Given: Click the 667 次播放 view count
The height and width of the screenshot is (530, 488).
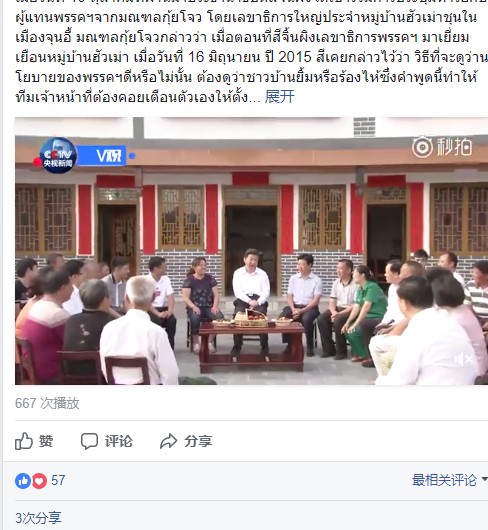Looking at the screenshot, I should pos(47,403).
